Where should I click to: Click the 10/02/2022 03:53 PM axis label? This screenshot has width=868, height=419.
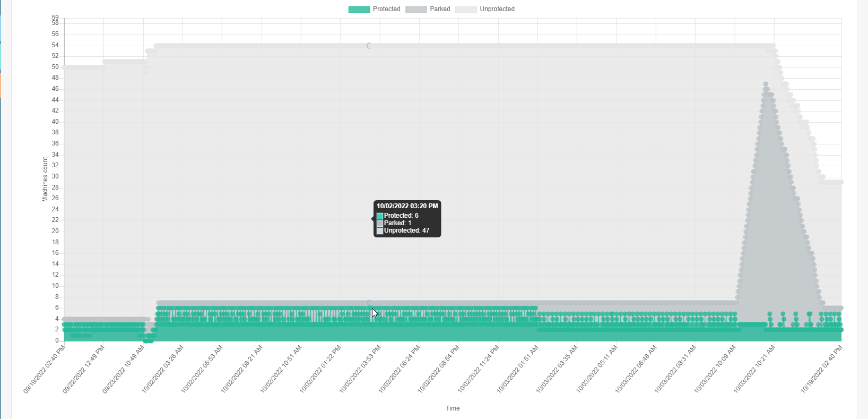point(361,369)
